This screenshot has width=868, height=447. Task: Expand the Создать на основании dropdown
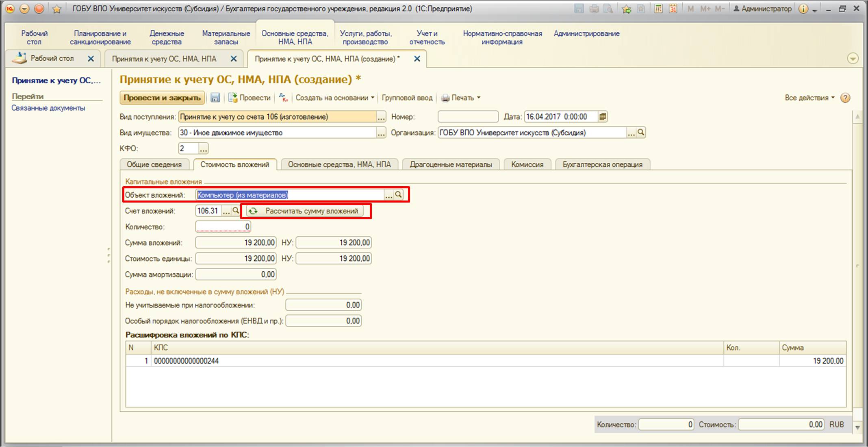pos(335,98)
